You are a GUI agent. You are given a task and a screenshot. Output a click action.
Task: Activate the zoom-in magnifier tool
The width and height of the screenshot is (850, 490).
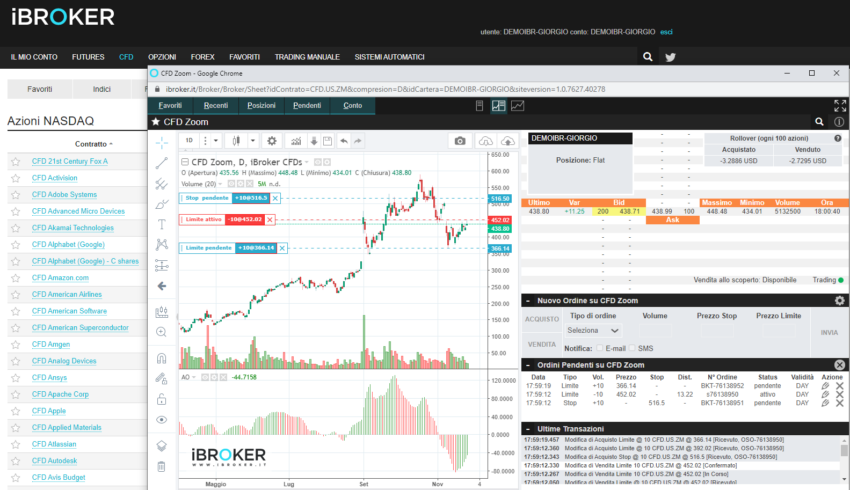162,332
